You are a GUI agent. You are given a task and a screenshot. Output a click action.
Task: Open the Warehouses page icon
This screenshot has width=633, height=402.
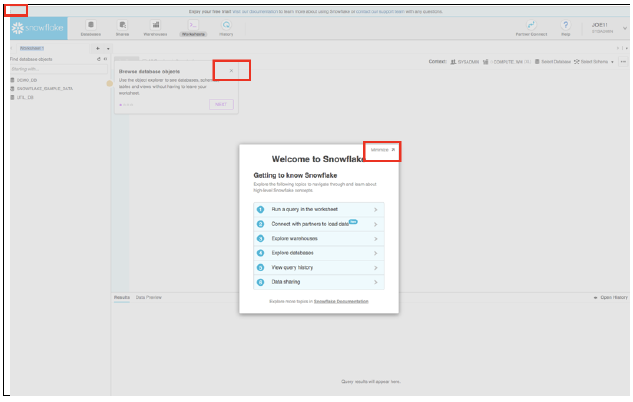click(x=155, y=25)
